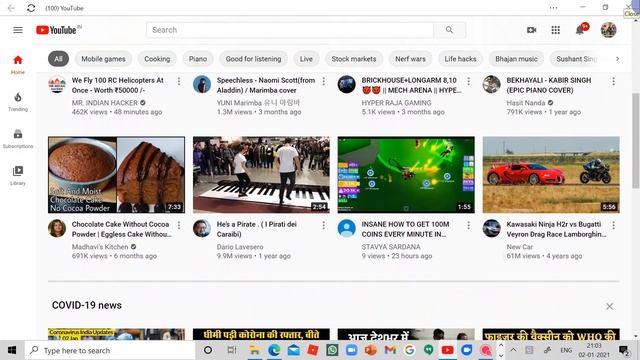Open Hasit Nanda channel avatar

click(x=491, y=84)
